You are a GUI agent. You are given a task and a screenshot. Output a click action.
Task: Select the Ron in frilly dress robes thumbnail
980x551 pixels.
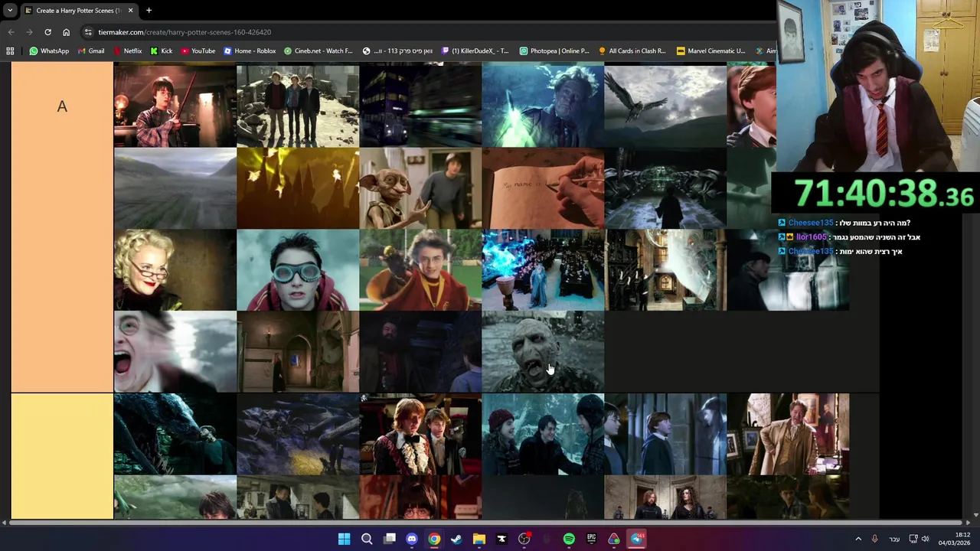click(x=420, y=435)
